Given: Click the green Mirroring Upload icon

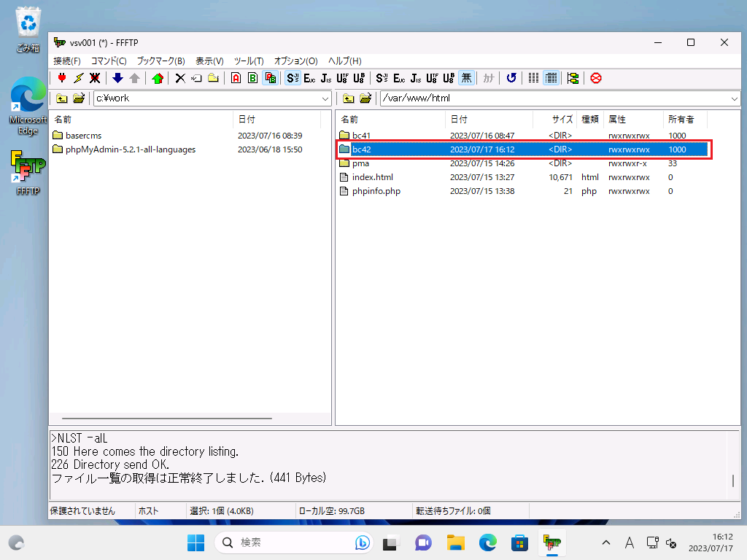Looking at the screenshot, I should click(x=157, y=78).
